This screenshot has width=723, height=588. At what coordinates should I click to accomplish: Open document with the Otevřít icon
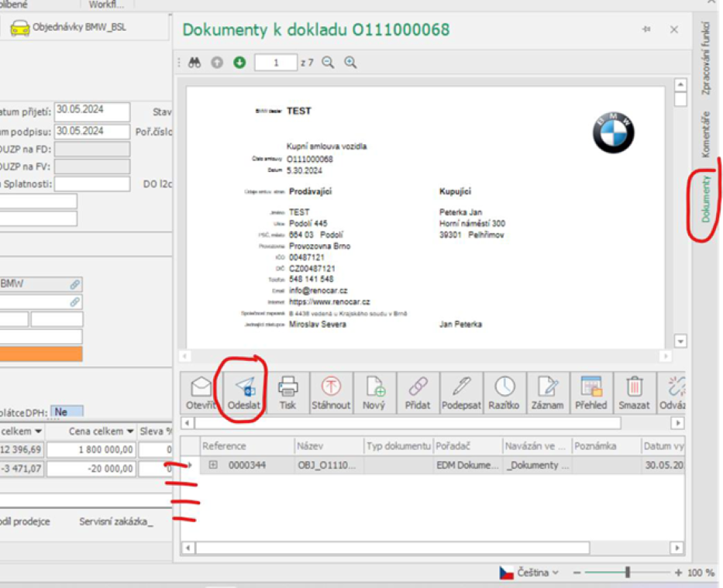coord(201,392)
